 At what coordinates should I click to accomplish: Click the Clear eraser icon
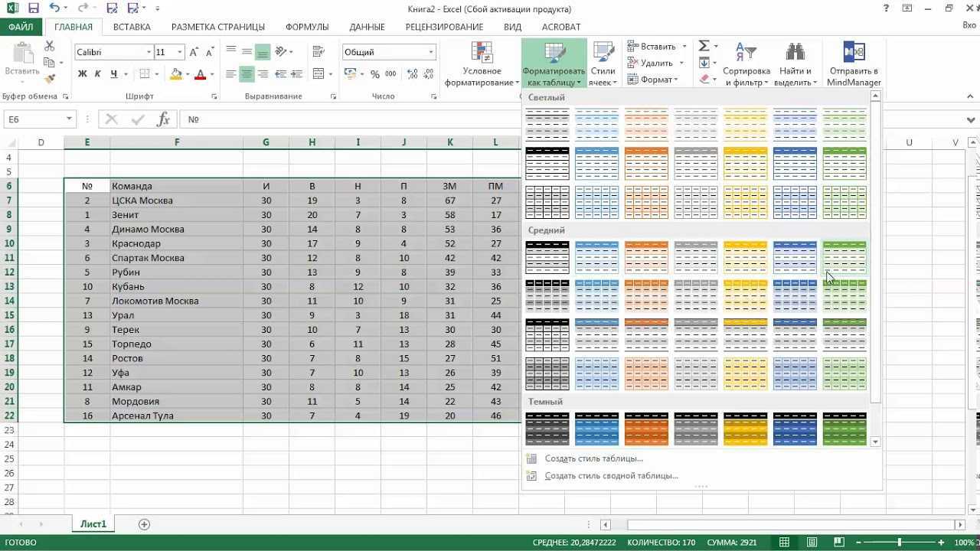point(704,80)
